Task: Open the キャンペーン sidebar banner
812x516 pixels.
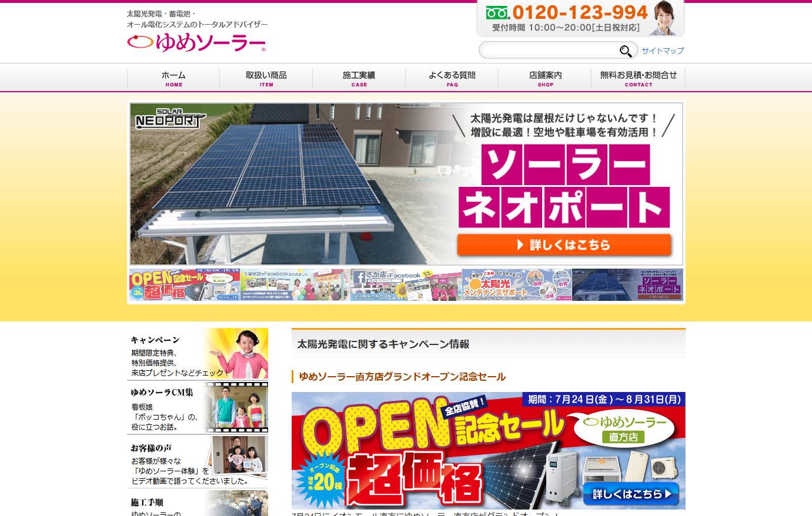Action: click(198, 353)
